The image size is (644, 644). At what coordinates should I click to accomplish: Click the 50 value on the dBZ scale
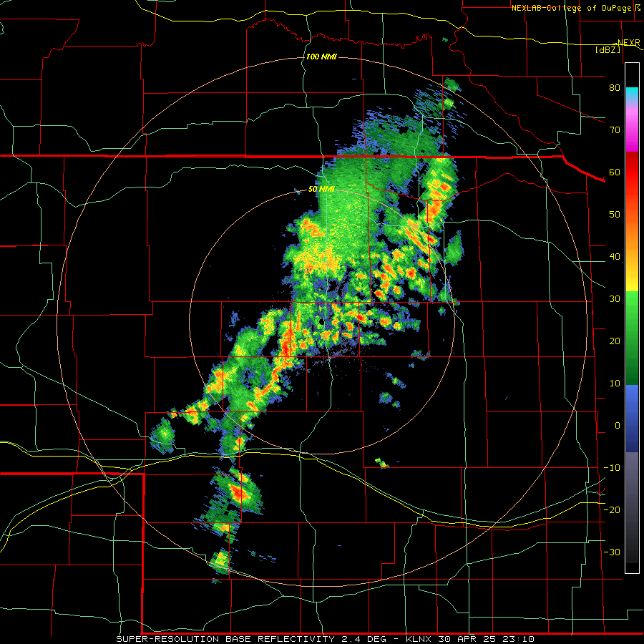tap(615, 215)
